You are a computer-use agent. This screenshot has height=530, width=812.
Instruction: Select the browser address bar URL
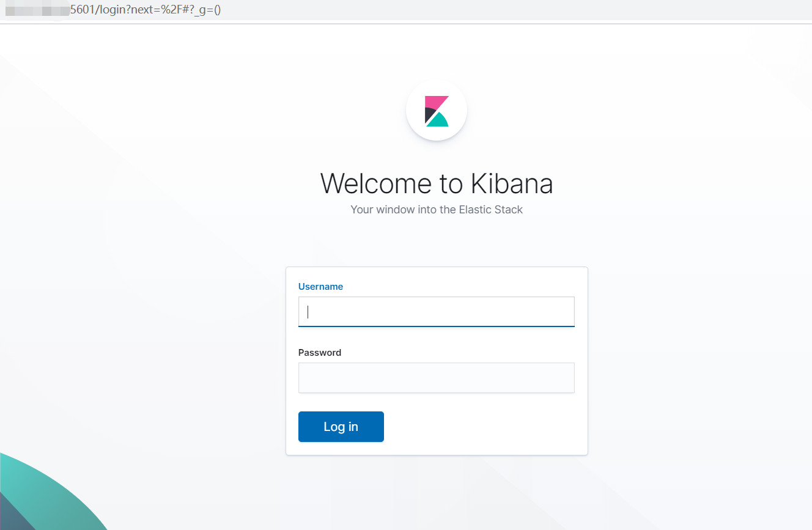(113, 10)
